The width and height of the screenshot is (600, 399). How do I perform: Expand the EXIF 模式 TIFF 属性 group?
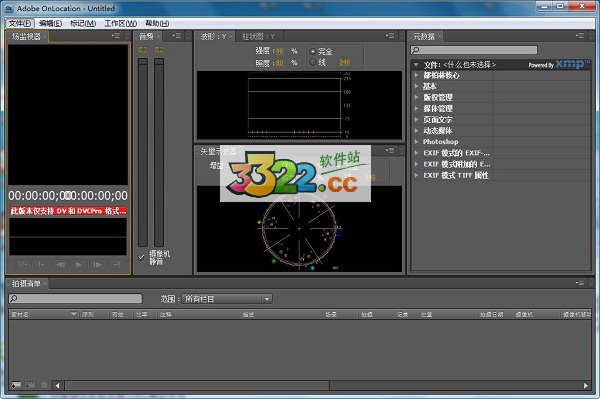pos(416,175)
